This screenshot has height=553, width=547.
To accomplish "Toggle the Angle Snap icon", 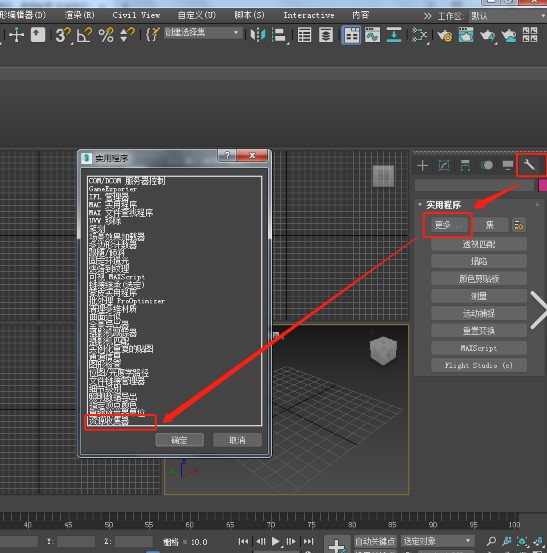I will pos(84,35).
